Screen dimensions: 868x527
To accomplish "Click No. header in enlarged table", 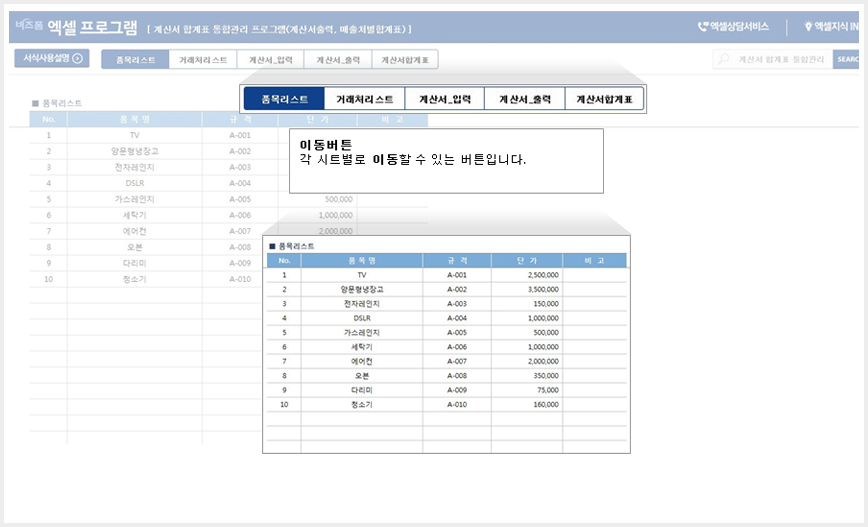I will coord(284,261).
